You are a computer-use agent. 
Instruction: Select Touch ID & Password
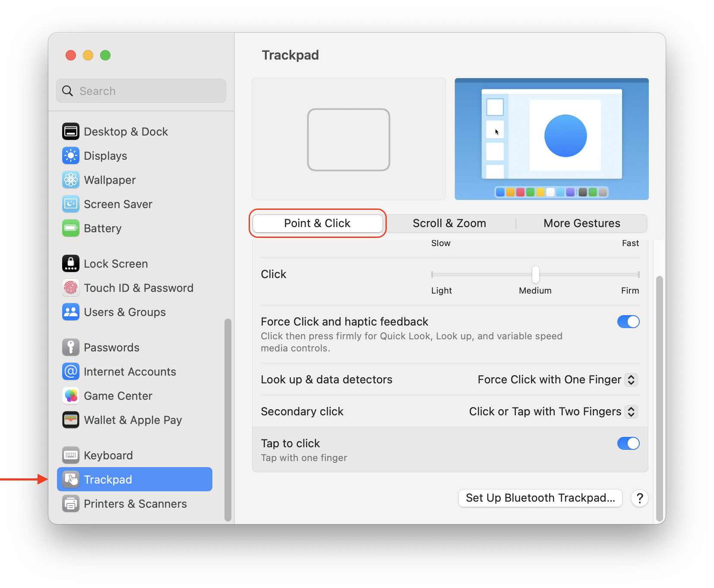tap(139, 288)
